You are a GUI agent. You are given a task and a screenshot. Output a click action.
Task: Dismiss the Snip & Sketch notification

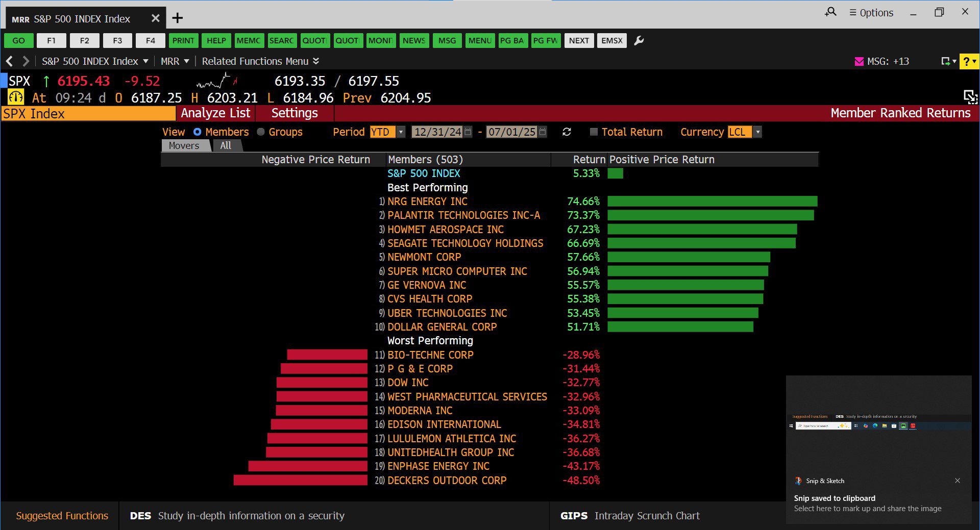click(958, 481)
